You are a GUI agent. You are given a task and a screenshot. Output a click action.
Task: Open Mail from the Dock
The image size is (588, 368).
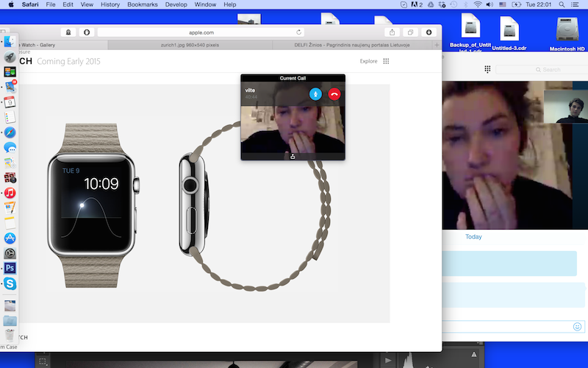(x=10, y=87)
